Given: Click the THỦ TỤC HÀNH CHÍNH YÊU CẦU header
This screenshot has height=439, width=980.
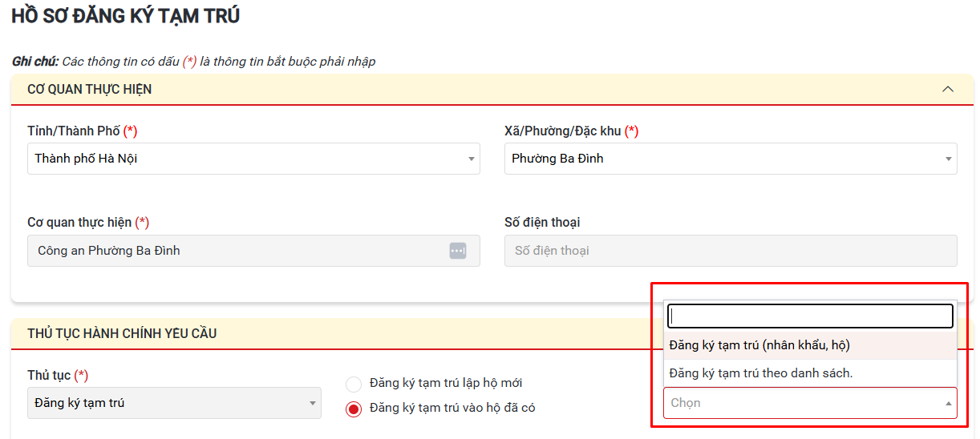Looking at the screenshot, I should (122, 333).
